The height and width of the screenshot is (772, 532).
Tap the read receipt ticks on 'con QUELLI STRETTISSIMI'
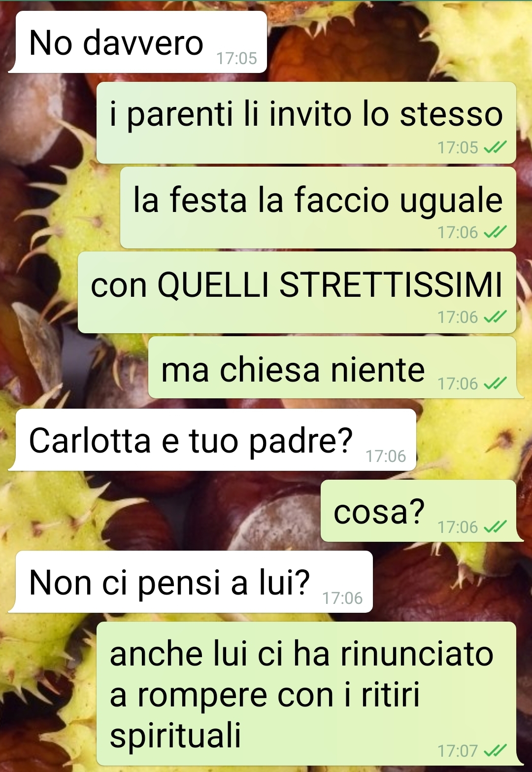(495, 317)
